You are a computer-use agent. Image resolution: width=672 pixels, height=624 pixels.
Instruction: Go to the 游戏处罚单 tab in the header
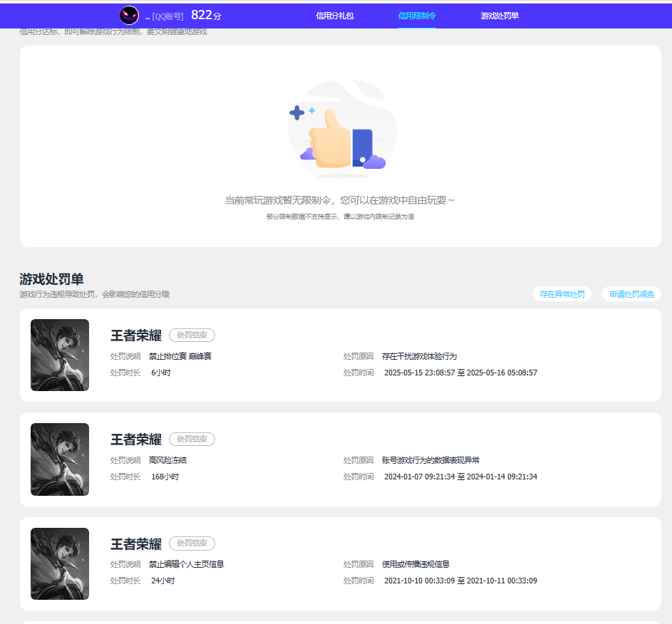pyautogui.click(x=500, y=16)
